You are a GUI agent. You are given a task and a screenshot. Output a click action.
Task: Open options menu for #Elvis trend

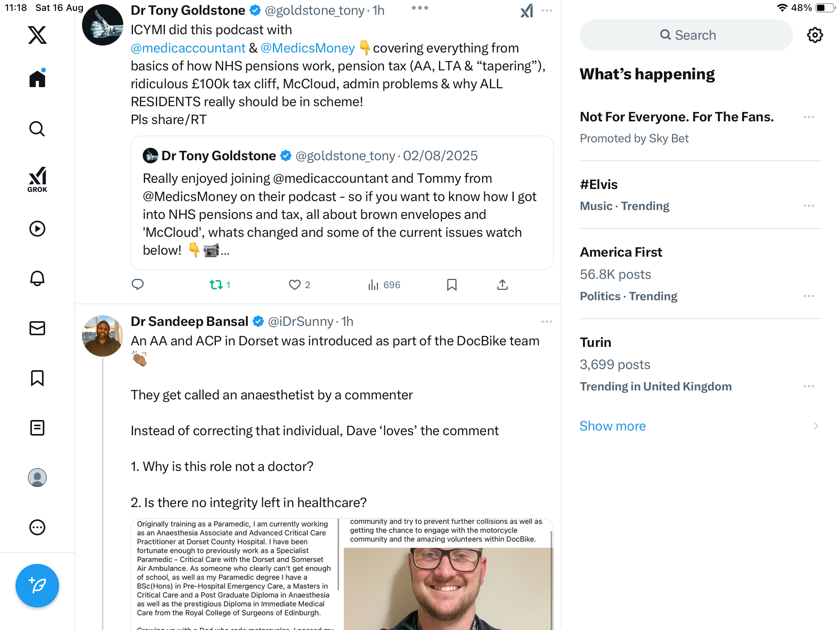808,206
